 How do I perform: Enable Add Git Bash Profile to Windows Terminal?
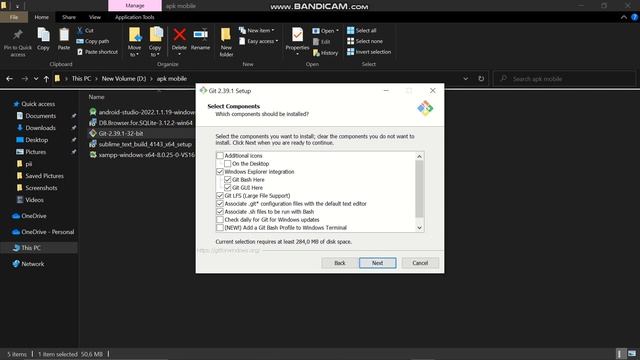pos(220,228)
